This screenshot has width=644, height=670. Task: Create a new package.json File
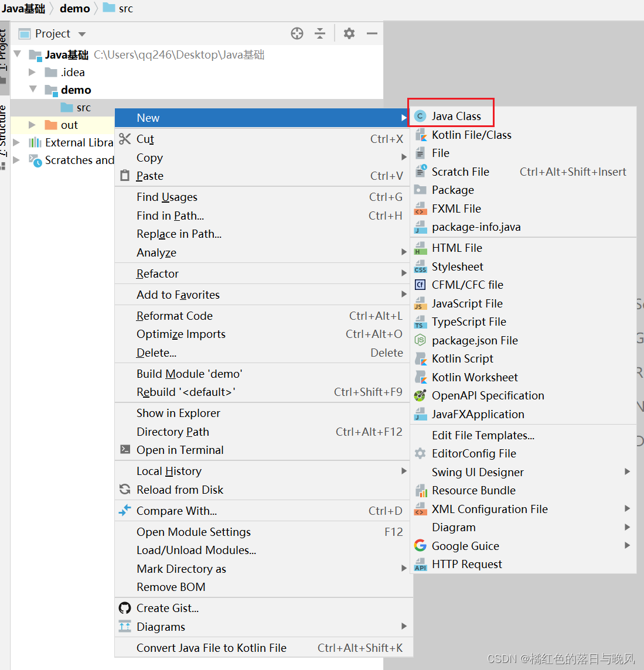point(475,340)
